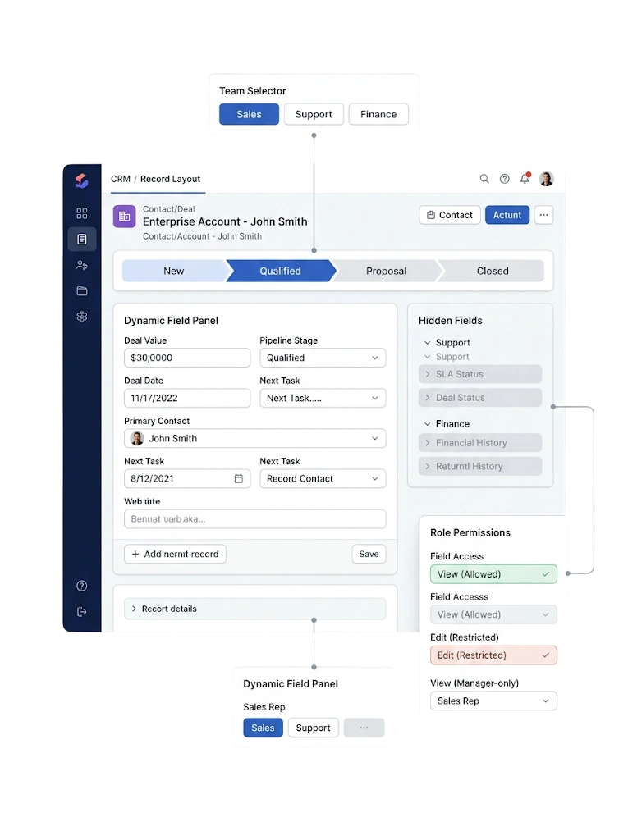Click Contact/Account - John Smith subtitle
The height and width of the screenshot is (840, 628).
click(202, 236)
